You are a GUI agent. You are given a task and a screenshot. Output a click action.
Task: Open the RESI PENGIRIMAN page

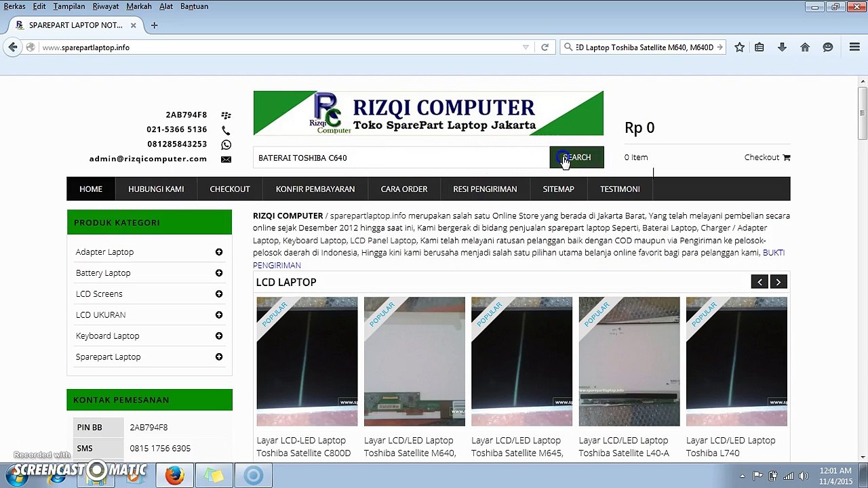tap(485, 189)
